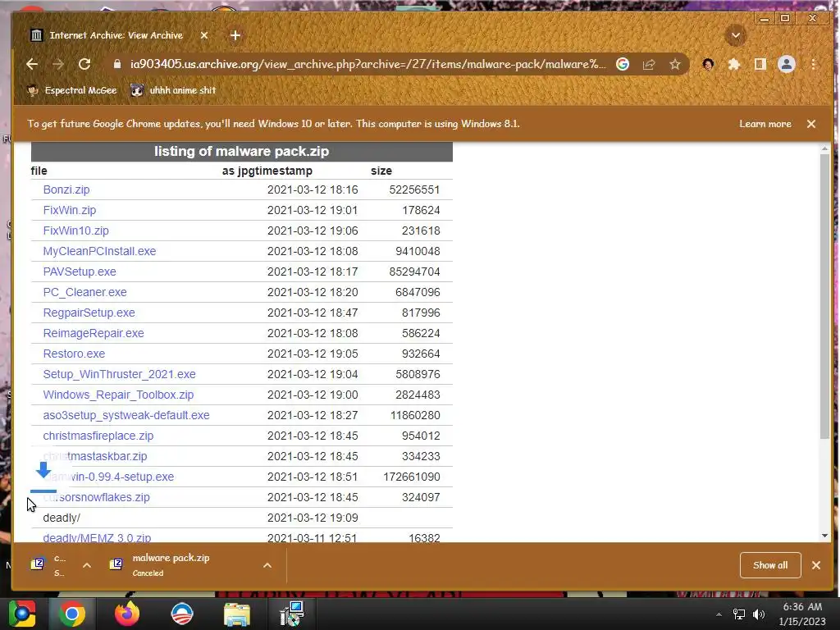Open the tab search dropdown chevron
The height and width of the screenshot is (630, 840).
(736, 35)
